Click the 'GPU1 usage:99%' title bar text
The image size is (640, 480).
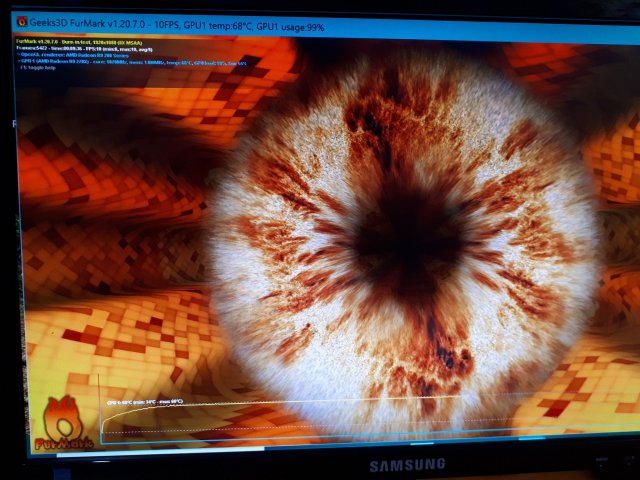290,27
